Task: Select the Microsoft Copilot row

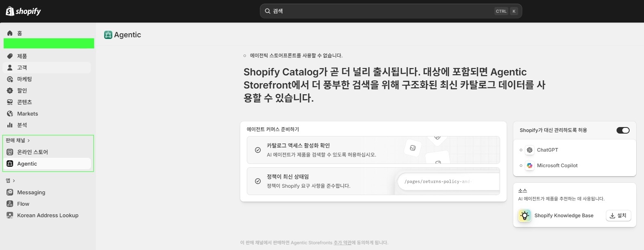Action: [574, 166]
